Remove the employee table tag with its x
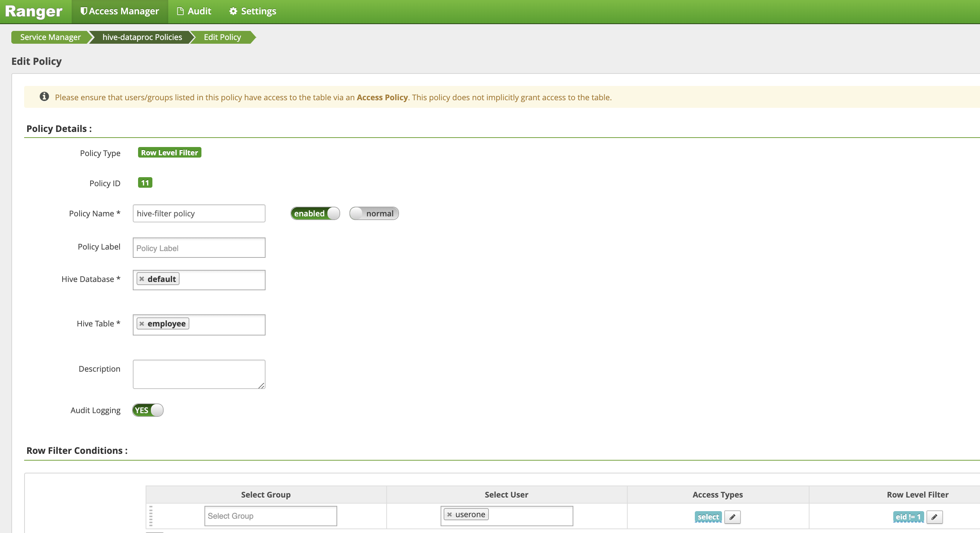The height and width of the screenshot is (533, 980). point(141,323)
